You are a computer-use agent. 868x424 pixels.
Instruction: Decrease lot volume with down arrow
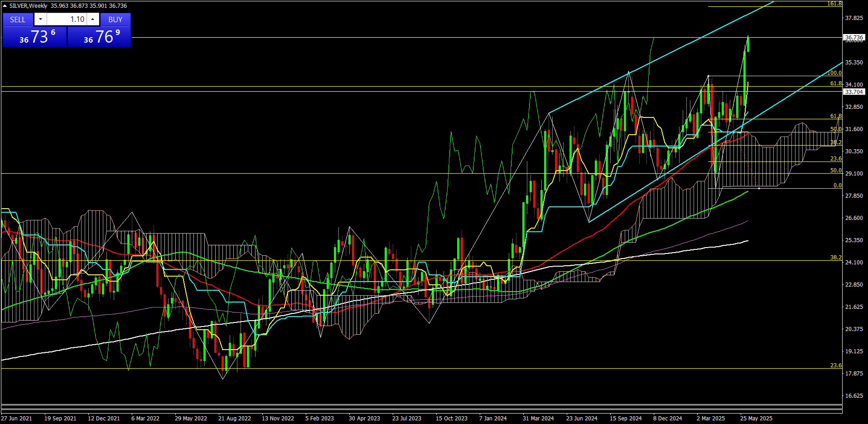pos(40,19)
